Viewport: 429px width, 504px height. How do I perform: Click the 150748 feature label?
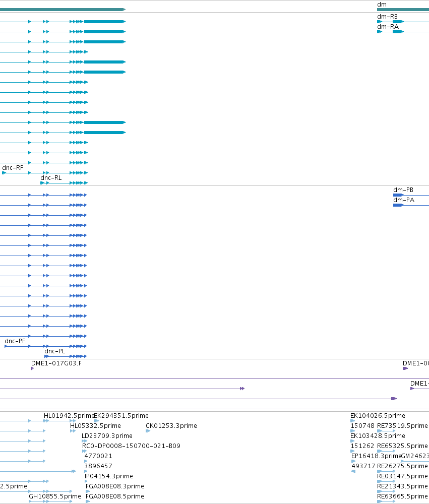(x=362, y=426)
